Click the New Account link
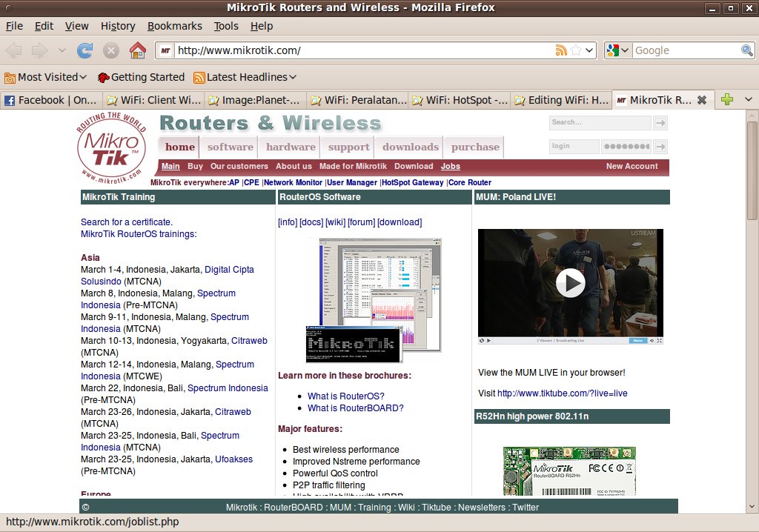Viewport: 759px width, 532px height. pos(632,166)
